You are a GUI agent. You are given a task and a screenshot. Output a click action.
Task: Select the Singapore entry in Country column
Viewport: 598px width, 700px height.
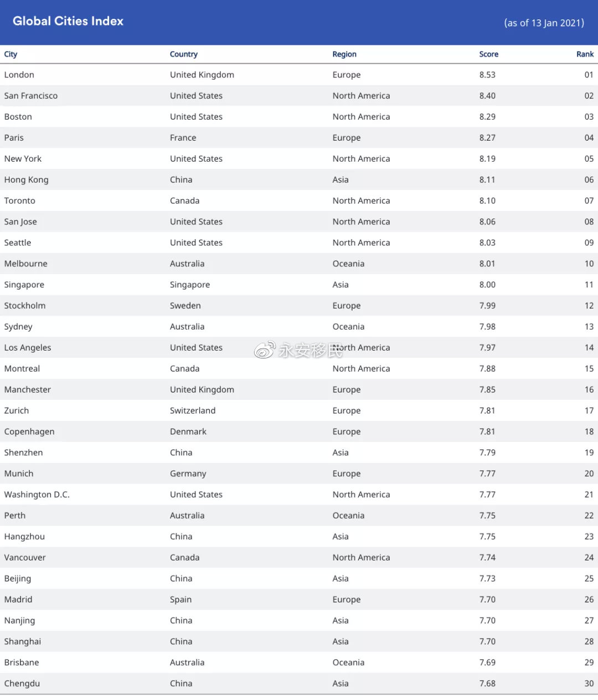coord(190,285)
